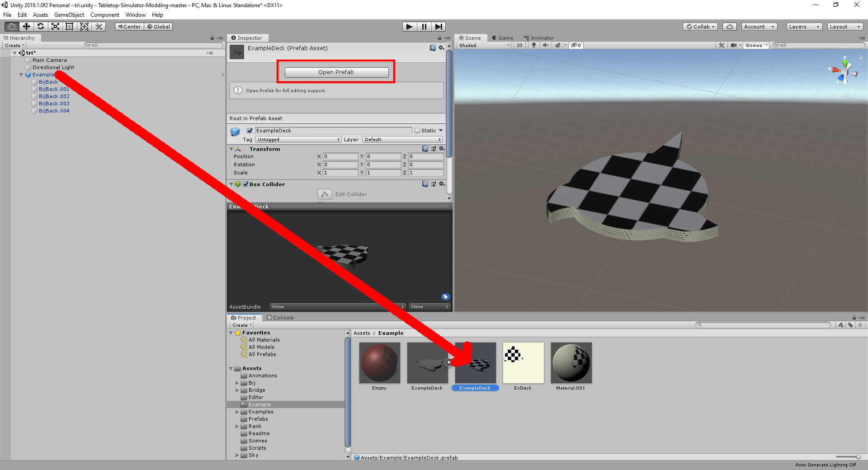868x470 pixels.
Task: Open the Shaded draw mode dropdown
Action: pyautogui.click(x=484, y=45)
